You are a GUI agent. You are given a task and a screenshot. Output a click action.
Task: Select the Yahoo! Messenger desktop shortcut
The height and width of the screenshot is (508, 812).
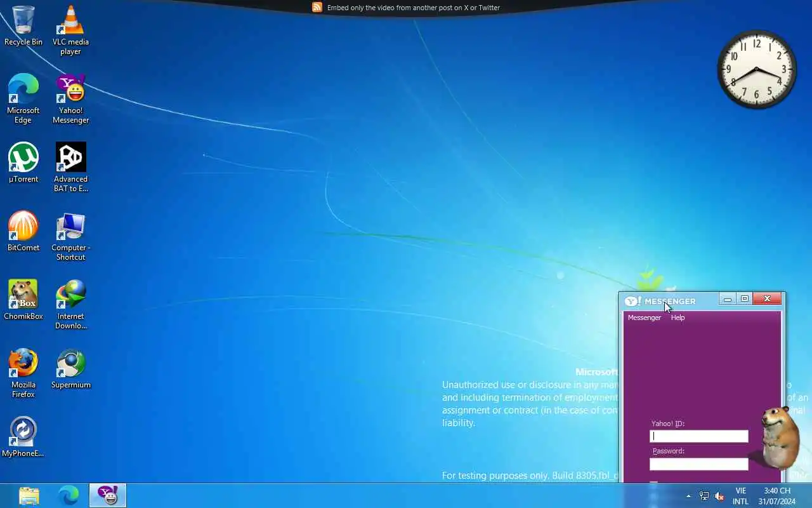(x=70, y=98)
